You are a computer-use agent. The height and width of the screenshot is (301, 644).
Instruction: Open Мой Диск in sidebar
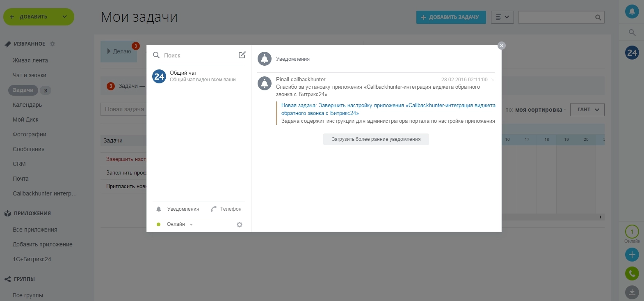pyautogui.click(x=25, y=119)
